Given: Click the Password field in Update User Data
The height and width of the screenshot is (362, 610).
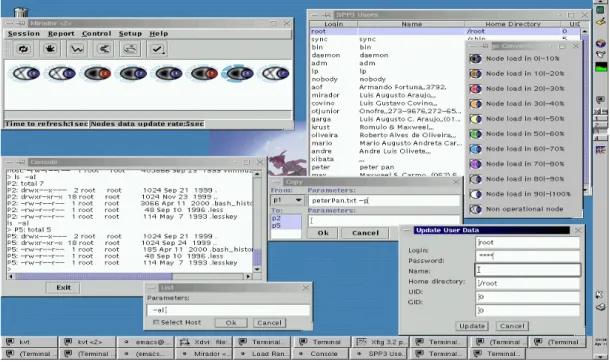Looking at the screenshot, I should point(528,256).
